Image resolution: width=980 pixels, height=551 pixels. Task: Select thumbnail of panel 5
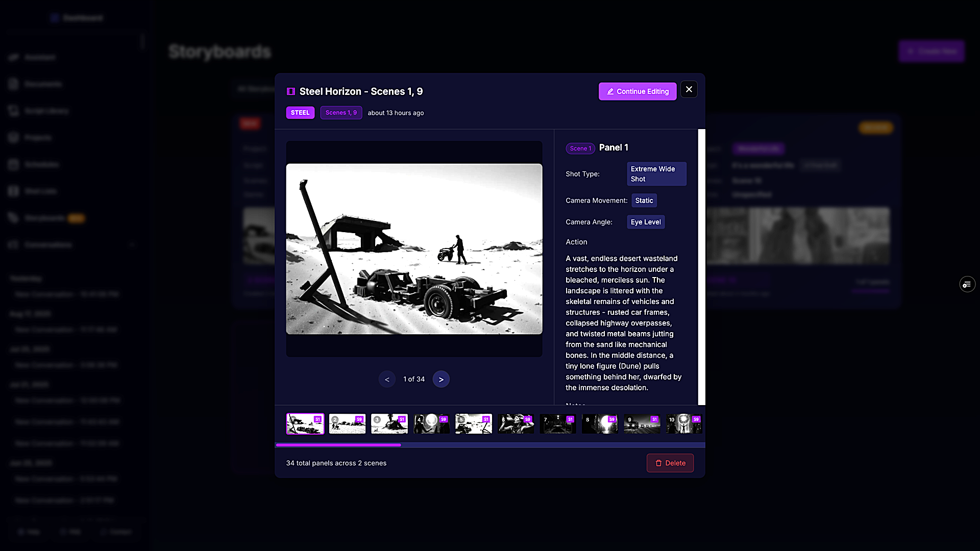tap(474, 424)
